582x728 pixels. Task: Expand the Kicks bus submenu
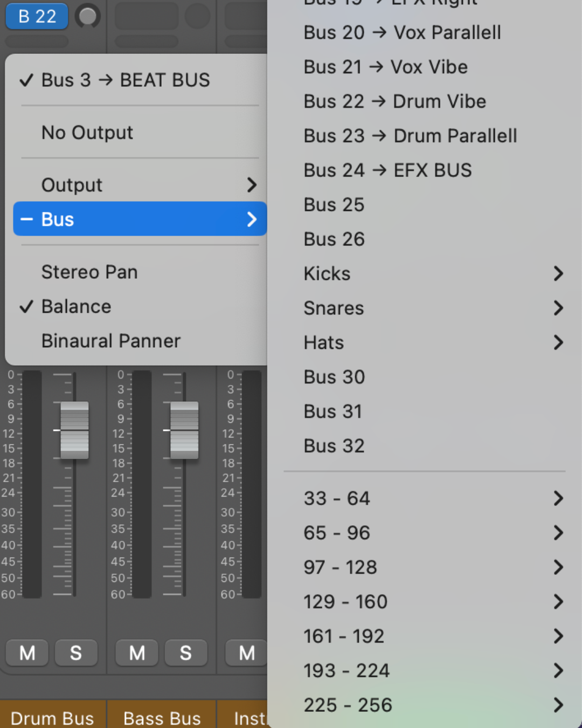(431, 273)
